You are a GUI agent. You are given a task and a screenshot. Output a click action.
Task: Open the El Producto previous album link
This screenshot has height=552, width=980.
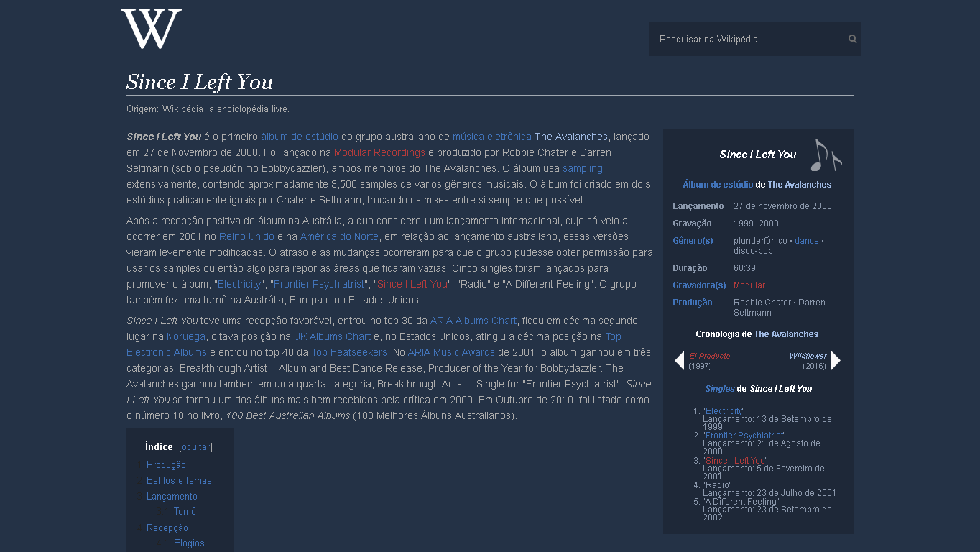709,356
